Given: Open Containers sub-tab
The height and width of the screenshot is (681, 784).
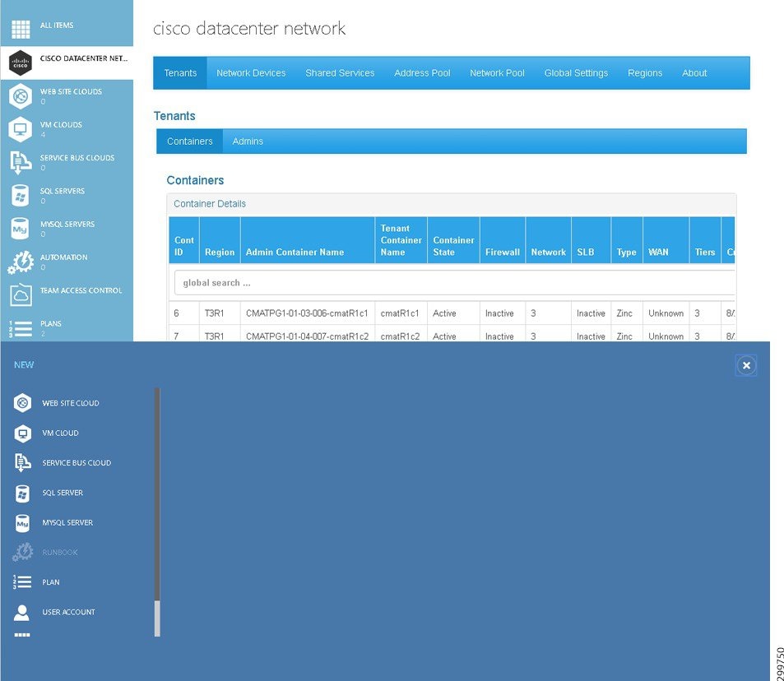Looking at the screenshot, I should point(189,141).
